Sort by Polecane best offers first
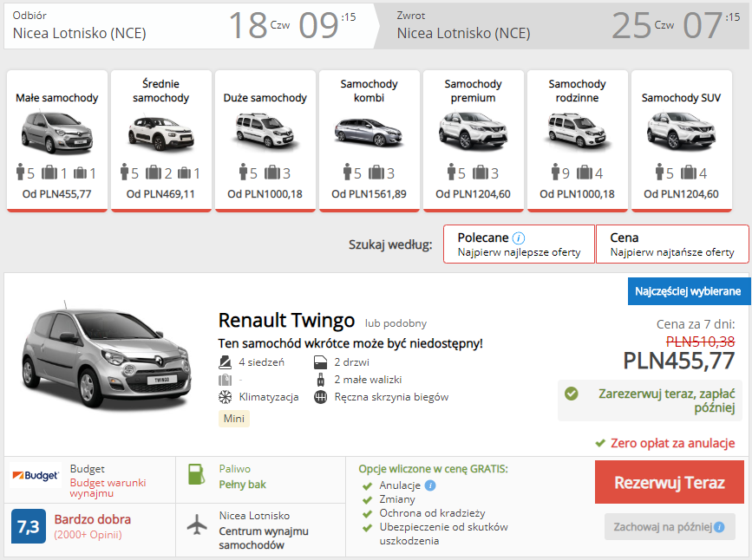Image resolution: width=752 pixels, height=560 pixels. pyautogui.click(x=519, y=244)
